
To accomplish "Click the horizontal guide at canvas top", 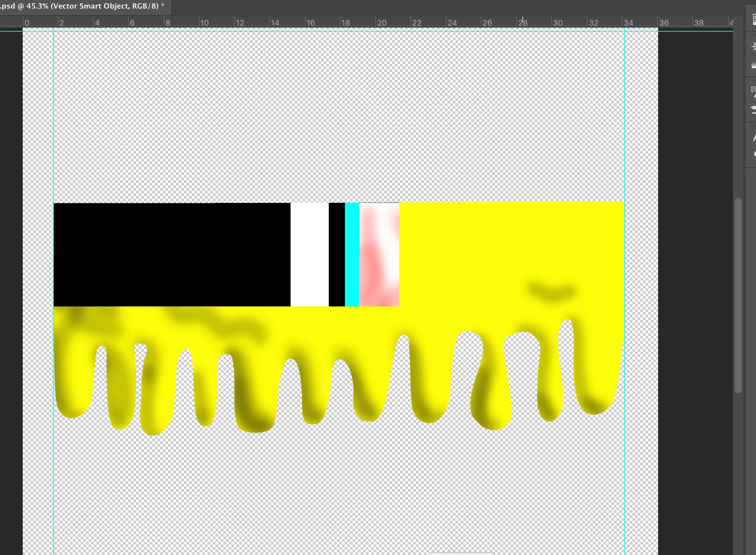I will click(336, 31).
